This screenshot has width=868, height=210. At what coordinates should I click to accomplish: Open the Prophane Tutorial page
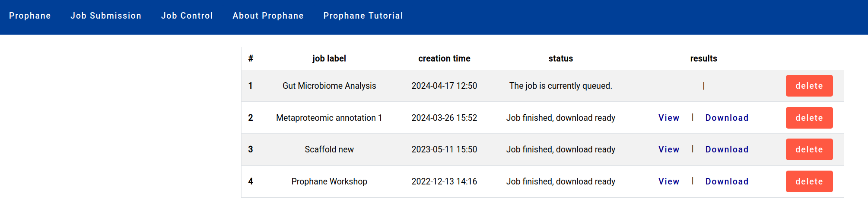[x=363, y=16]
